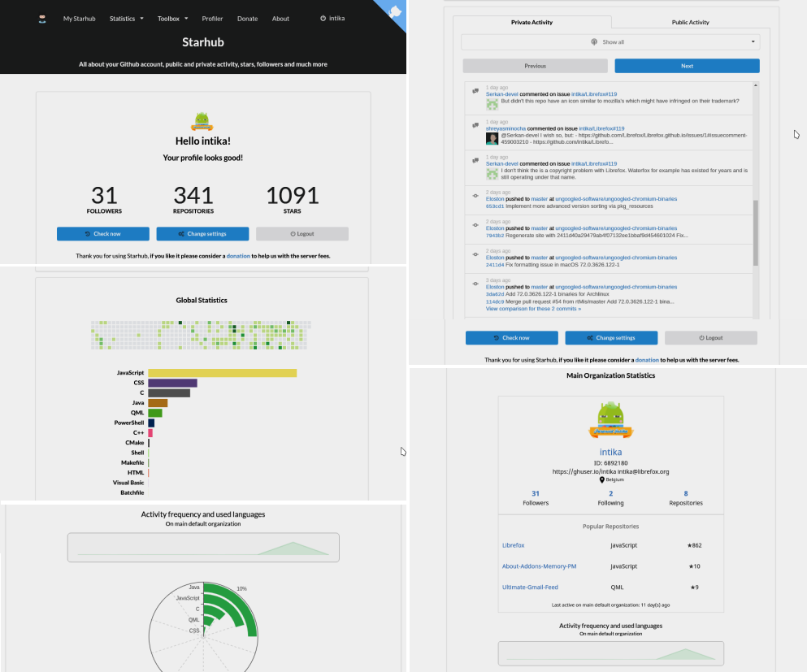Open the Donate page

[x=248, y=19]
